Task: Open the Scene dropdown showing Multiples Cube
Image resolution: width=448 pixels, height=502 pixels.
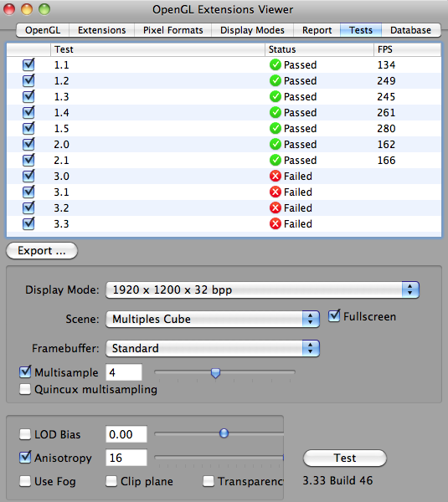Action: point(213,319)
